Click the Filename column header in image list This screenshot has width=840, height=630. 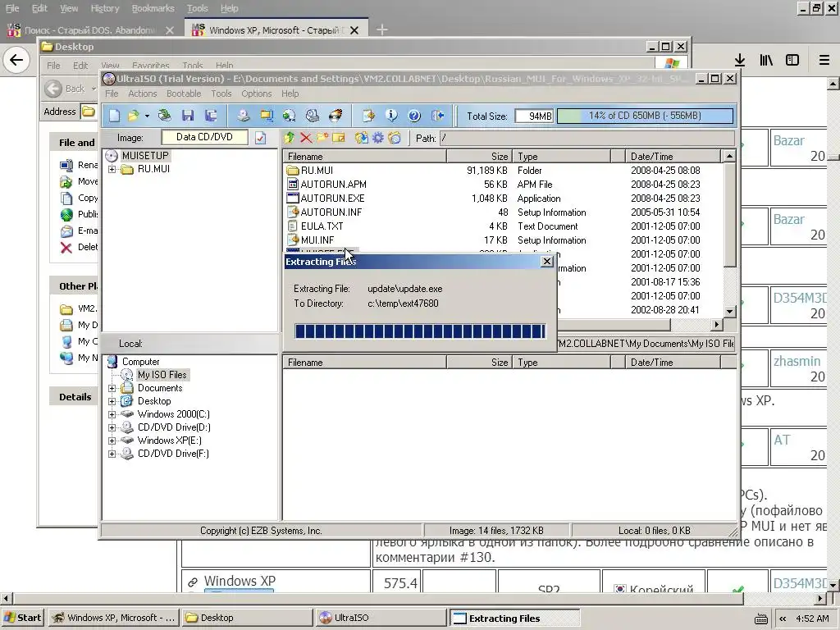pos(365,157)
